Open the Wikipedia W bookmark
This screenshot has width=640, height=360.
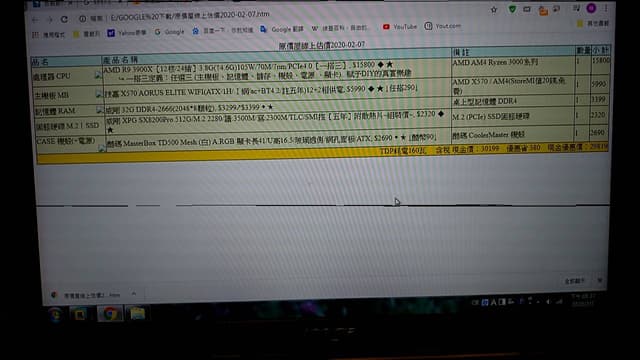tap(339, 28)
